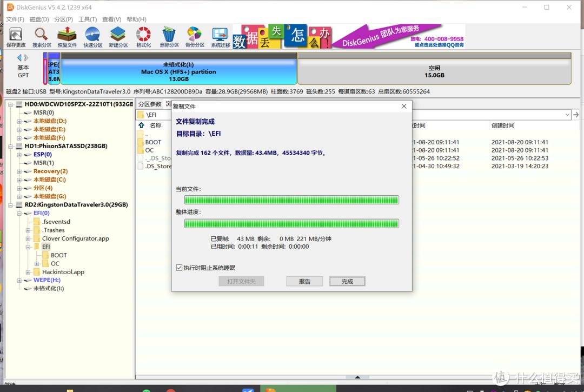This screenshot has width=584, height=392.
Task: Toggle 执行时阻止系统睡眠 checkbox
Action: 179,268
